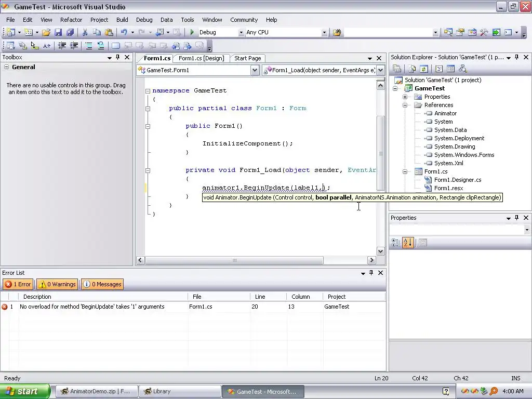Collapse the General group in Toolbox
Image resolution: width=532 pixels, height=399 pixels.
point(6,67)
